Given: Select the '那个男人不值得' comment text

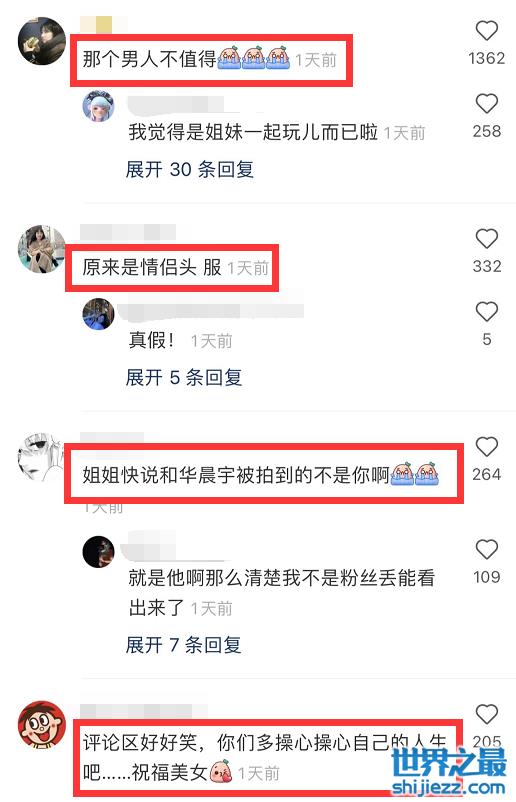Looking at the screenshot, I should point(149,59).
